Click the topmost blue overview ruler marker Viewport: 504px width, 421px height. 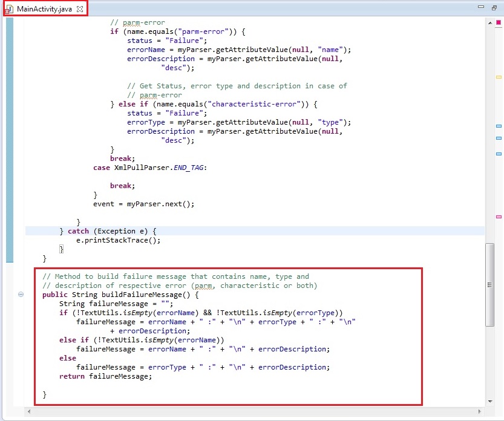[x=499, y=126]
